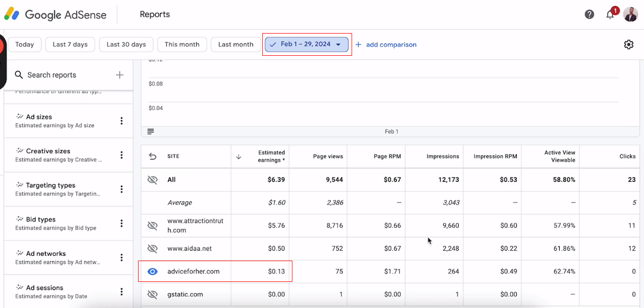Toggle visibility of All row

[x=152, y=180]
